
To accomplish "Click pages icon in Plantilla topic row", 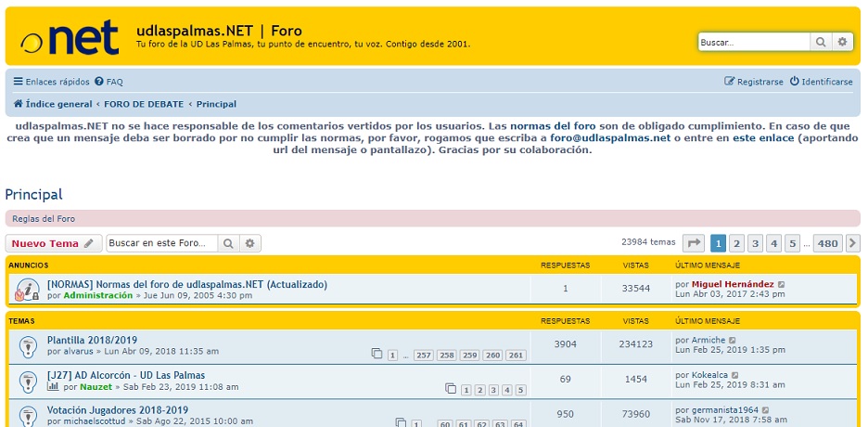I will tap(377, 354).
